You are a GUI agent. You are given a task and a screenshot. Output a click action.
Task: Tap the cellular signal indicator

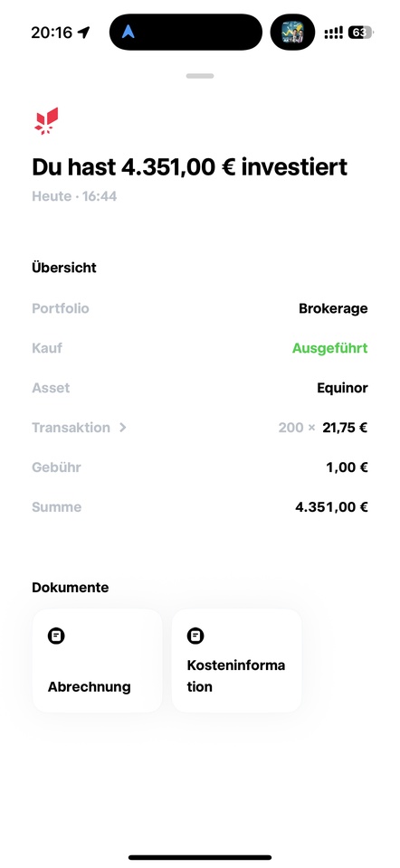coord(334,33)
